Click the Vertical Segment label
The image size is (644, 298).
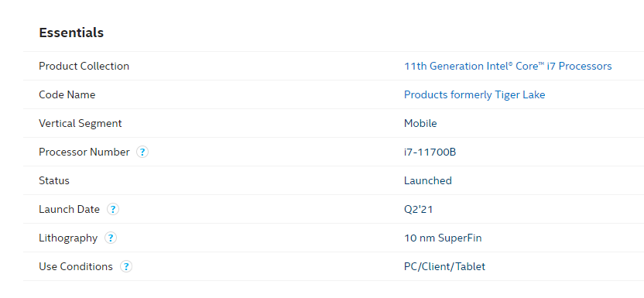tap(80, 124)
